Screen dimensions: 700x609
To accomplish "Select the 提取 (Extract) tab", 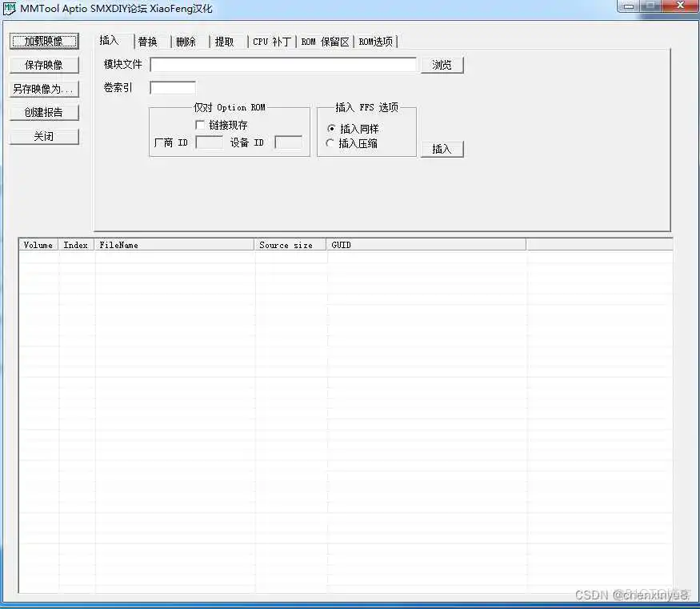I will click(226, 41).
